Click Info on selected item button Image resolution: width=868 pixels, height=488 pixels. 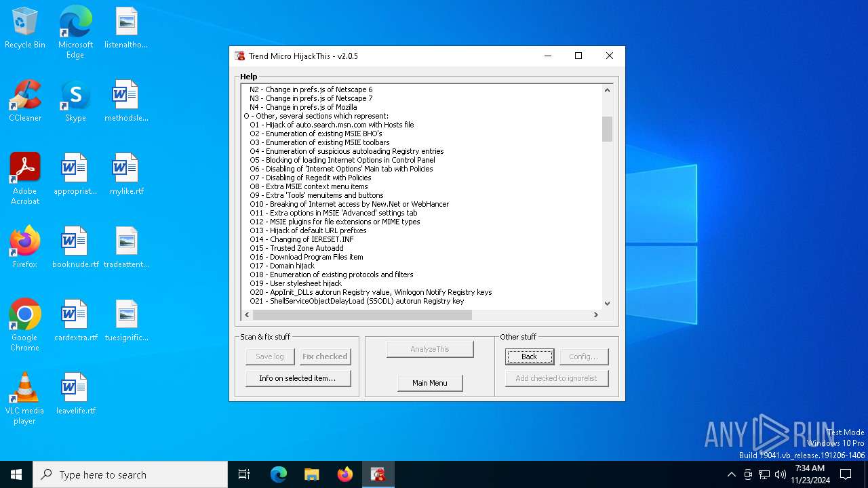[298, 378]
